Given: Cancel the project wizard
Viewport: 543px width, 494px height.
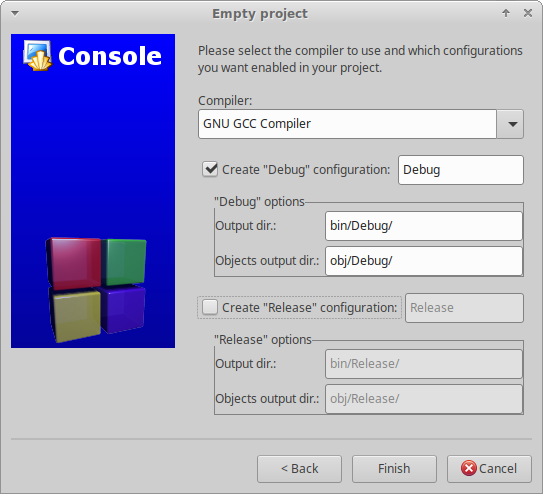Looking at the screenshot, I should (489, 469).
